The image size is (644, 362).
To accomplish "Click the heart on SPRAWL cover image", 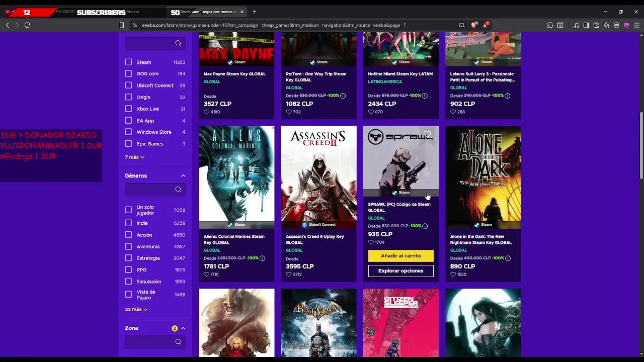I will pos(427,134).
